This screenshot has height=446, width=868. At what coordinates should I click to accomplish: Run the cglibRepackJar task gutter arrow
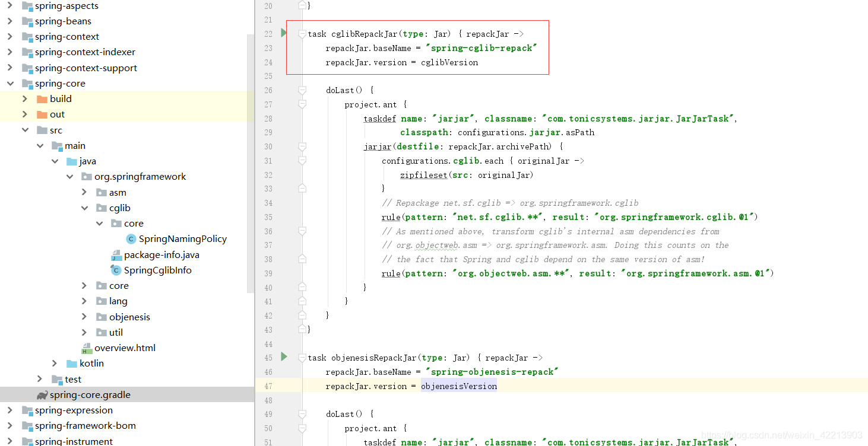pyautogui.click(x=284, y=33)
